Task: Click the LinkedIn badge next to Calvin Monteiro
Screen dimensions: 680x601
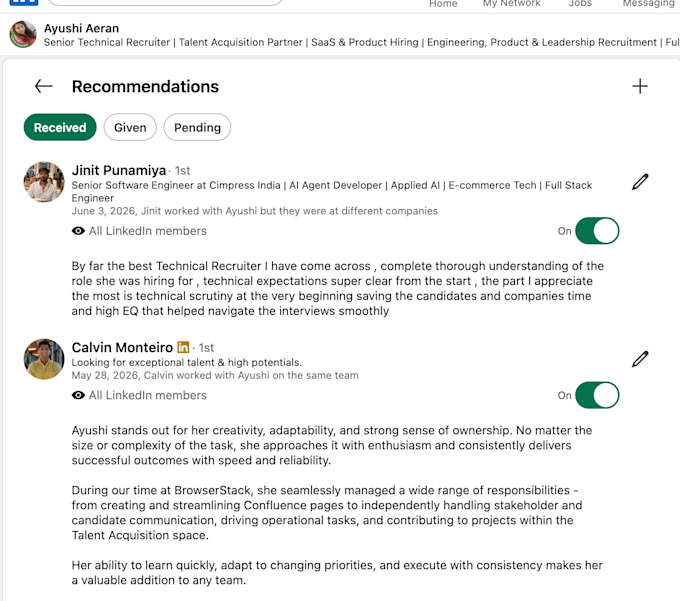Action: coord(183,347)
